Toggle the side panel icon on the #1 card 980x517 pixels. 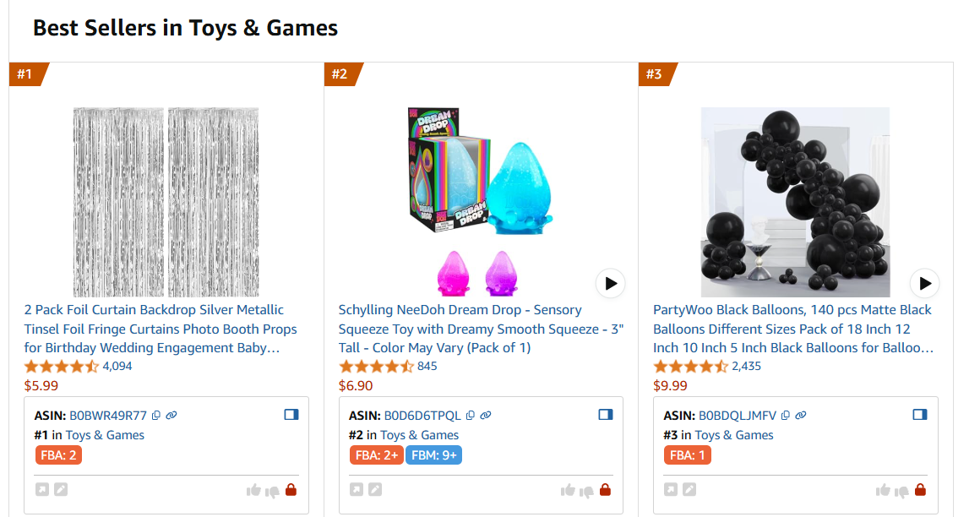[291, 414]
